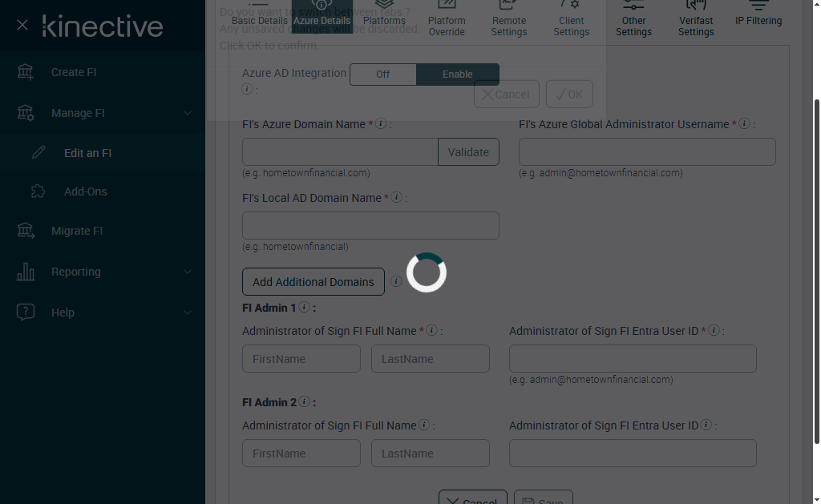Click FI Admin 2 Entra User ID field
The width and height of the screenshot is (821, 504).
(x=633, y=454)
